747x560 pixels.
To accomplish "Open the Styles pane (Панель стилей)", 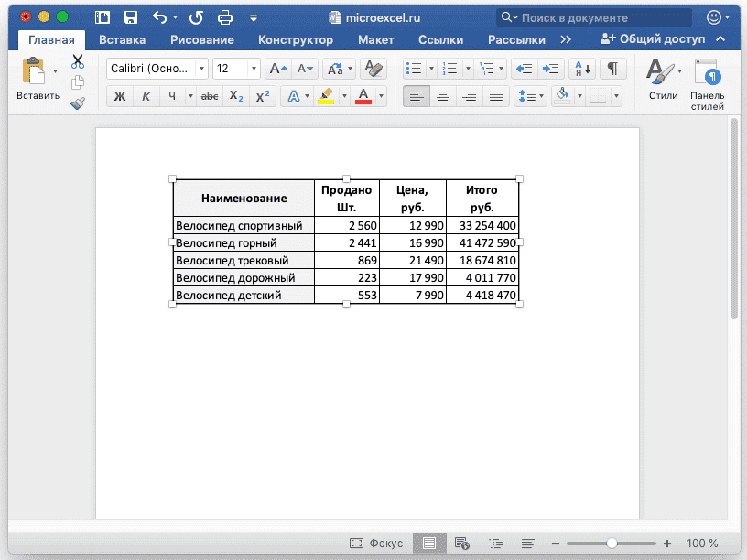I will tap(707, 84).
